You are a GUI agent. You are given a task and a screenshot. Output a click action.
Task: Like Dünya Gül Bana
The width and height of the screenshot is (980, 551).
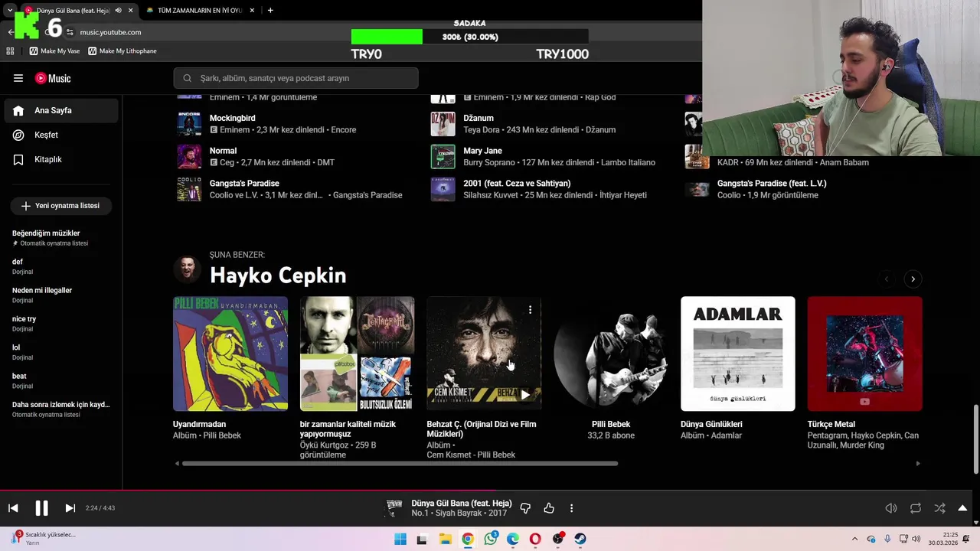pos(549,508)
